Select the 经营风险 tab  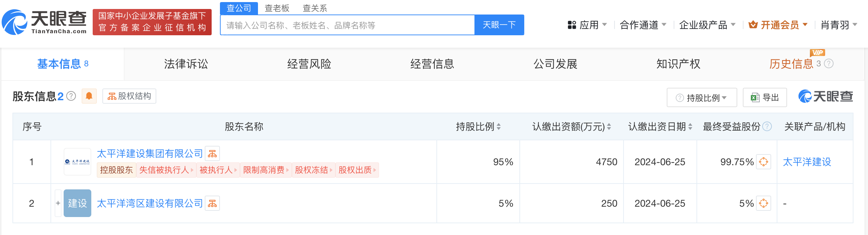click(x=309, y=64)
